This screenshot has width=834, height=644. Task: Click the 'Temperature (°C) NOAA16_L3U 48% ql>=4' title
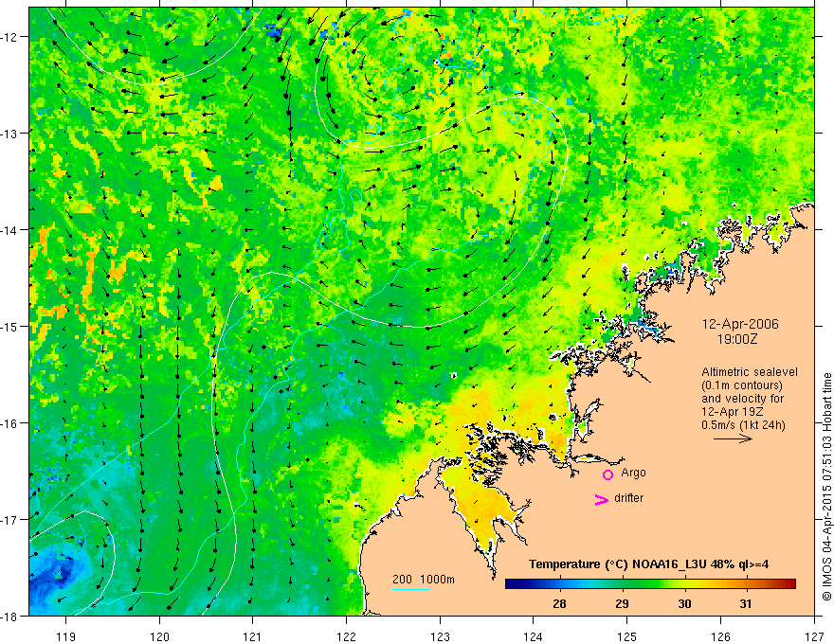(x=648, y=564)
